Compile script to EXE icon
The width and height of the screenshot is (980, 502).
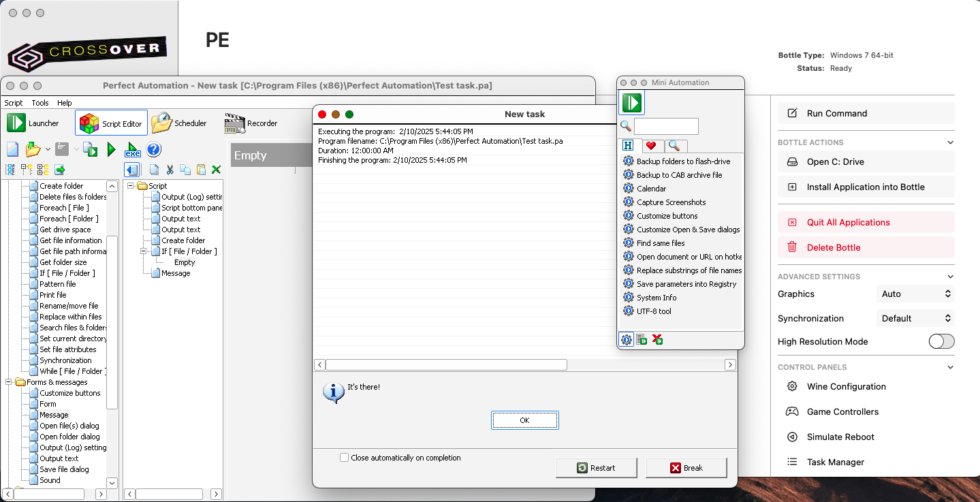[132, 149]
